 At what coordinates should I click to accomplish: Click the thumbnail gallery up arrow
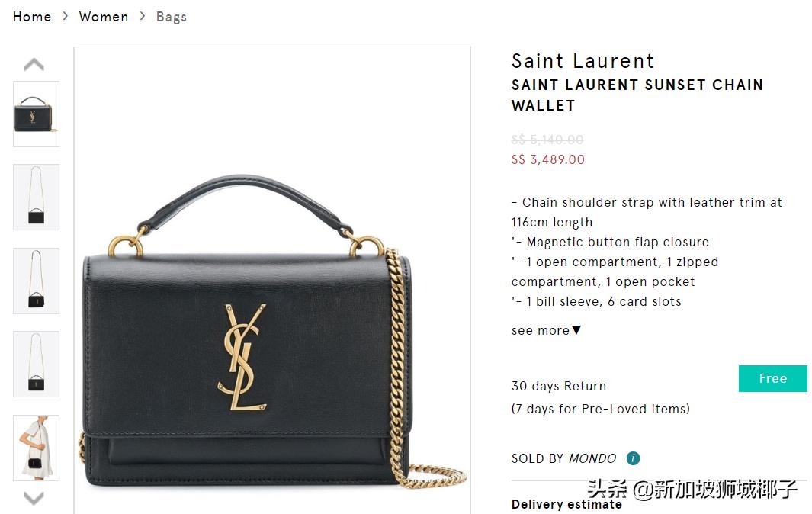[x=34, y=64]
